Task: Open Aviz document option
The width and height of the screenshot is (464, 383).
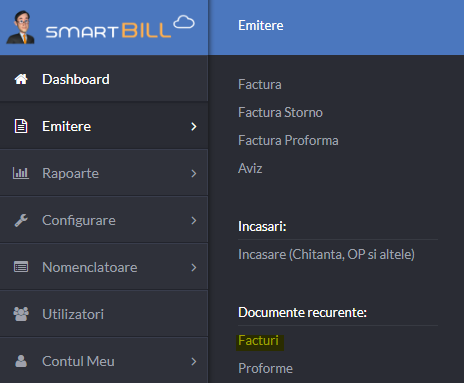Action: [x=250, y=168]
